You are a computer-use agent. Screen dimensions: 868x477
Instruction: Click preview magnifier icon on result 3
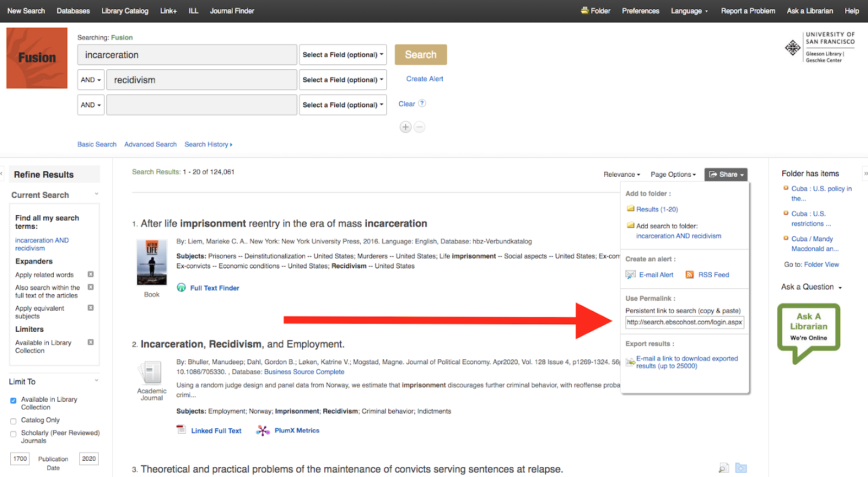(724, 468)
